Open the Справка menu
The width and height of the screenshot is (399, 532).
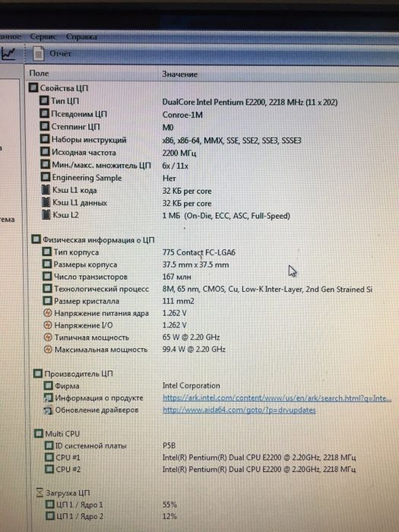click(81, 36)
